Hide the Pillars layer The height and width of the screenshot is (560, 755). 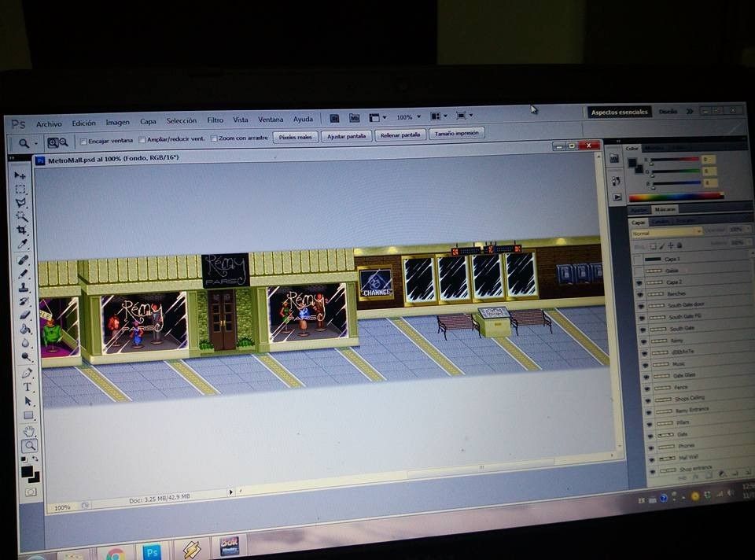click(x=649, y=424)
